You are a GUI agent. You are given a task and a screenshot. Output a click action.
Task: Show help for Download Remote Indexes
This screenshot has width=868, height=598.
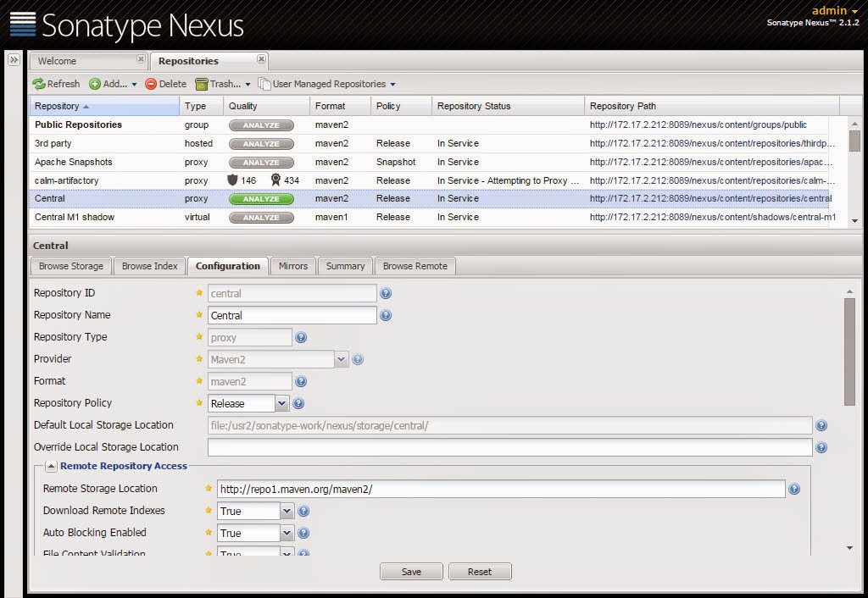(303, 511)
